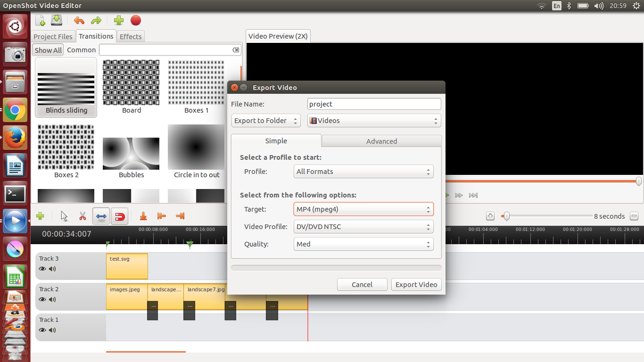This screenshot has width=644, height=362.
Task: Click the fast forward preview control
Action: point(459,195)
